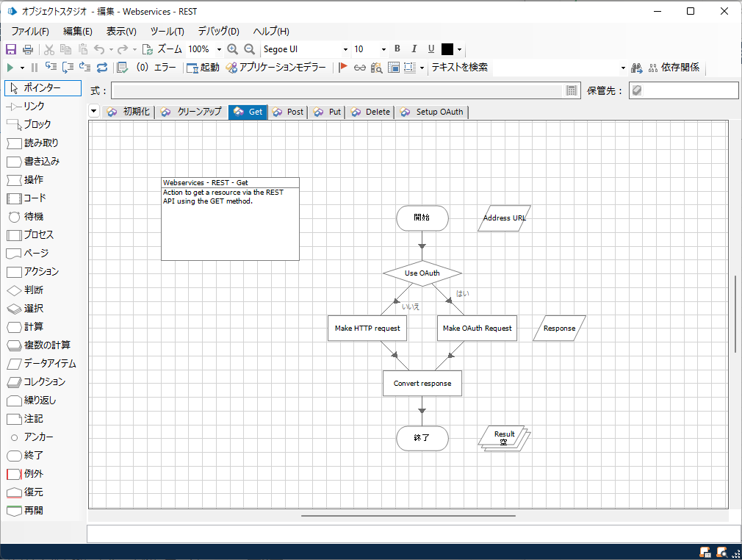Toggle Underline text formatting
The height and width of the screenshot is (560, 742).
431,49
